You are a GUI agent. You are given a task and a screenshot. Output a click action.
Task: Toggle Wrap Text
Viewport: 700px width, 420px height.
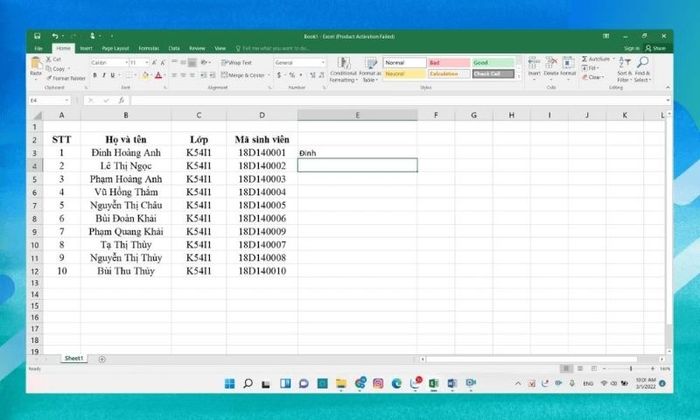pyautogui.click(x=237, y=62)
